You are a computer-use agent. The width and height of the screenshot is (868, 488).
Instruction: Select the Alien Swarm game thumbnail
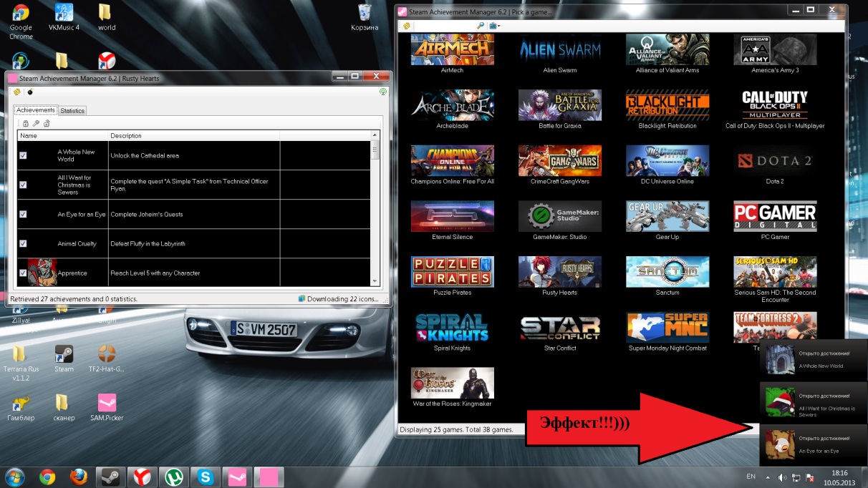click(559, 49)
